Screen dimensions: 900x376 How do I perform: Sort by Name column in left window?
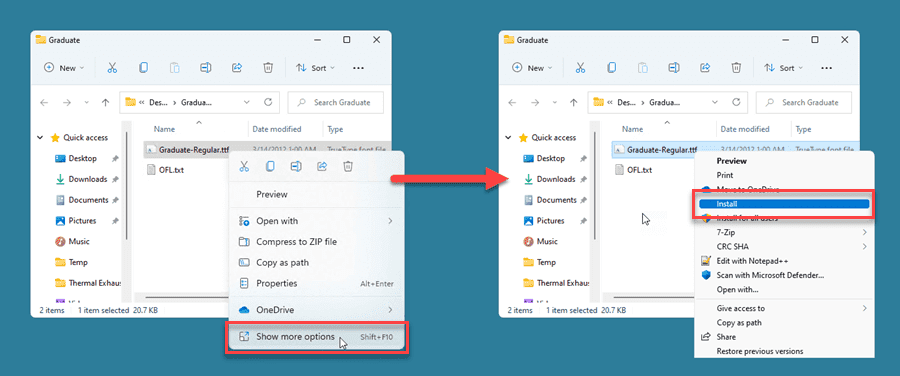click(x=164, y=129)
